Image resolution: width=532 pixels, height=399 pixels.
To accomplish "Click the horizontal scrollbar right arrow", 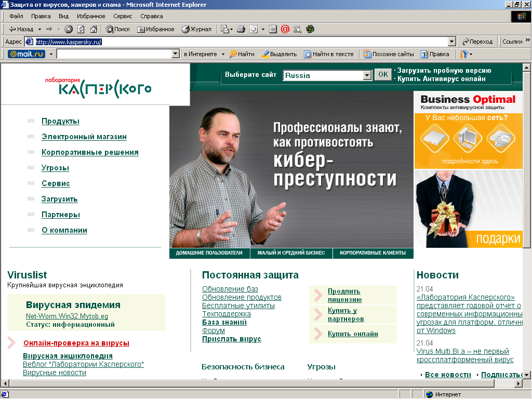I will (518, 384).
